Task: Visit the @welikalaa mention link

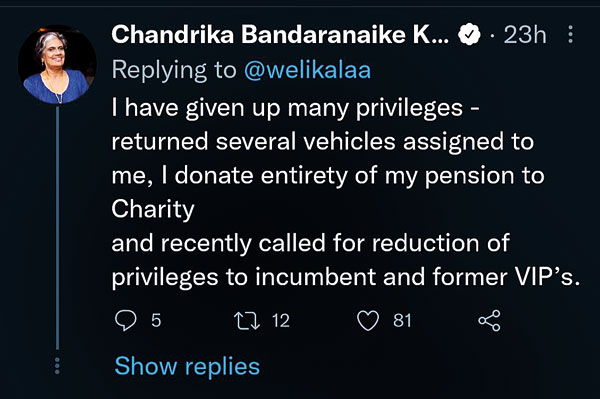Action: [308, 70]
